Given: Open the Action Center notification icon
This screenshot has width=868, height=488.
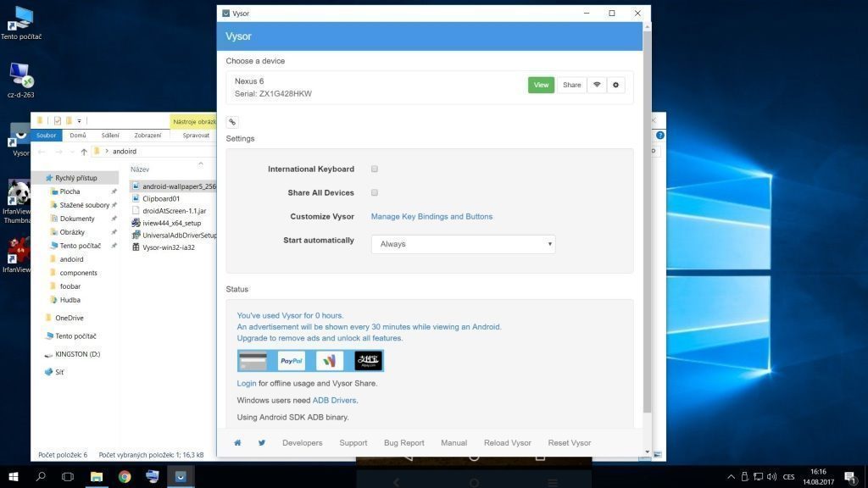Looking at the screenshot, I should (850, 476).
